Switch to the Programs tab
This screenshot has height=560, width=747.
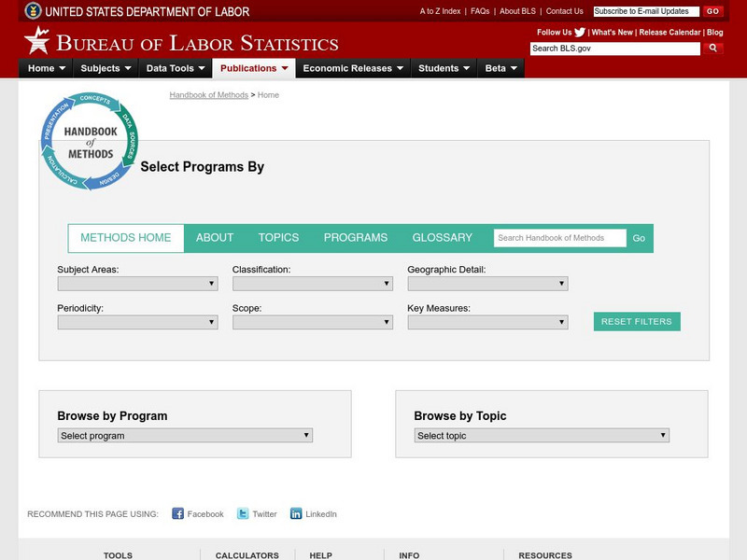pyautogui.click(x=356, y=238)
